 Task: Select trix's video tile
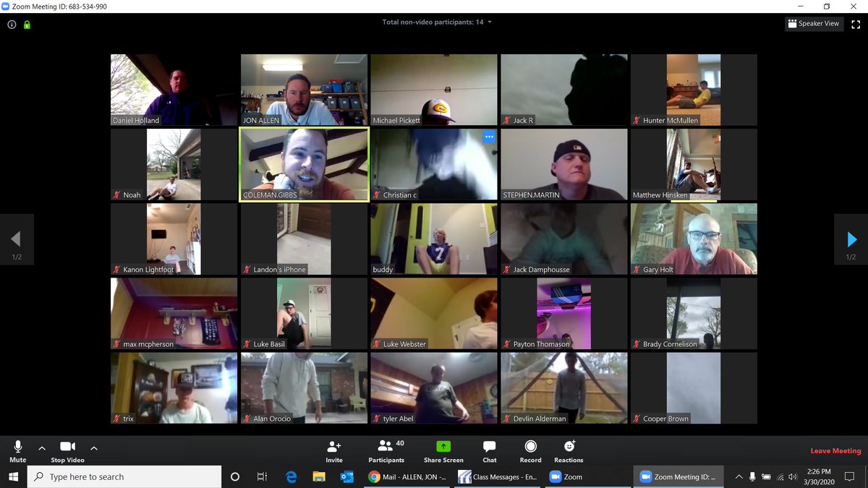coord(174,388)
